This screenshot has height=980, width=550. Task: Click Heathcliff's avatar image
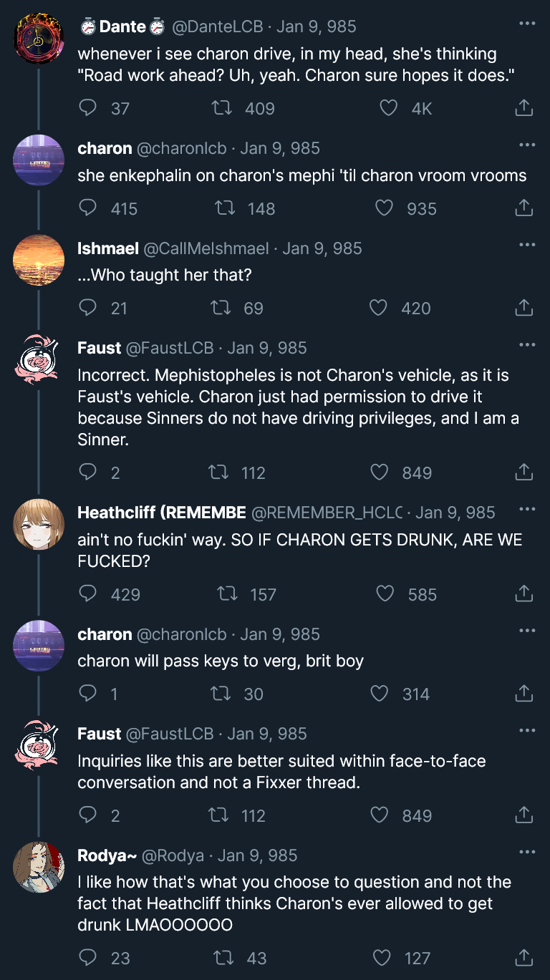point(39,524)
